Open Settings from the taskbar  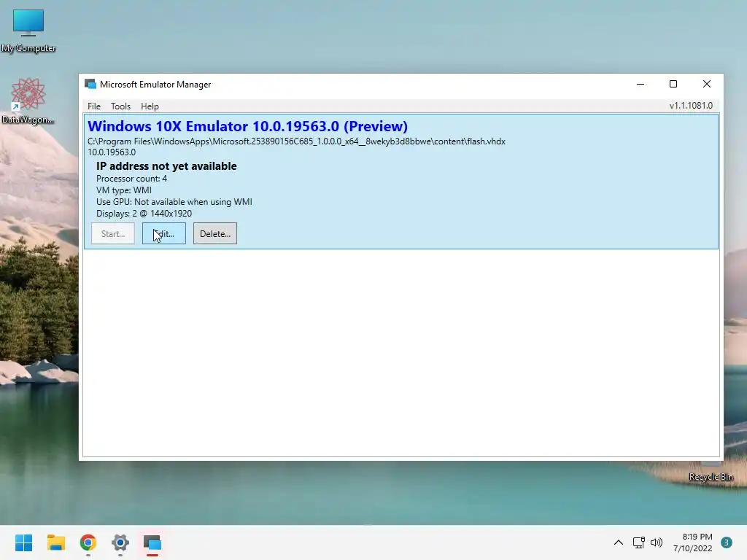coord(120,542)
